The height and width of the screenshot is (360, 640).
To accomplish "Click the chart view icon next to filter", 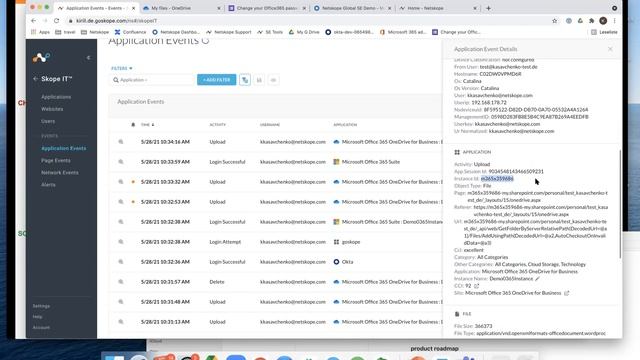I will click(259, 80).
